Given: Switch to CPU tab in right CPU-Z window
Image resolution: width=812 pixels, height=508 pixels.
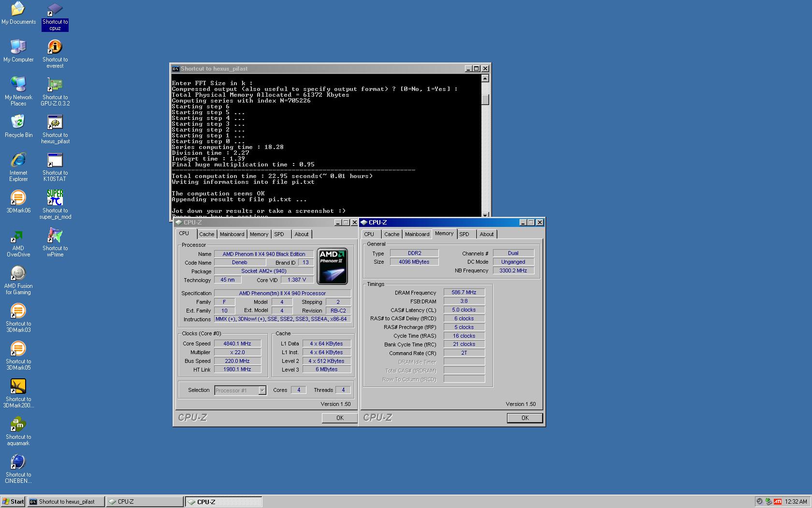Looking at the screenshot, I should point(369,234).
